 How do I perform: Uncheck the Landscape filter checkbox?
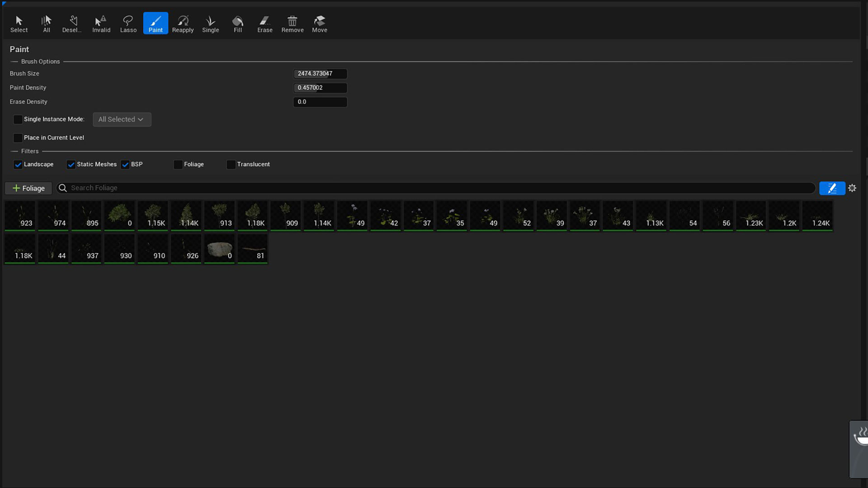(18, 164)
